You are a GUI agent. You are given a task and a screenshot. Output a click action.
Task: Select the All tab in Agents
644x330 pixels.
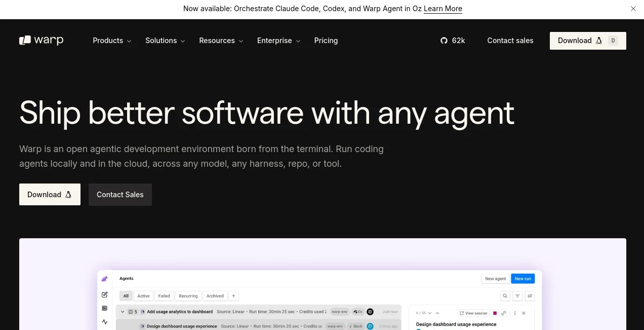pos(126,296)
